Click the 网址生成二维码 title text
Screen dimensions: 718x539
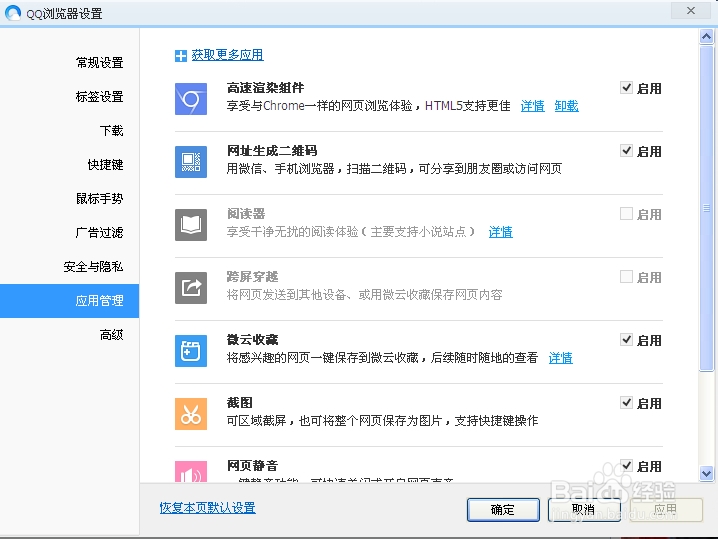click(272, 151)
